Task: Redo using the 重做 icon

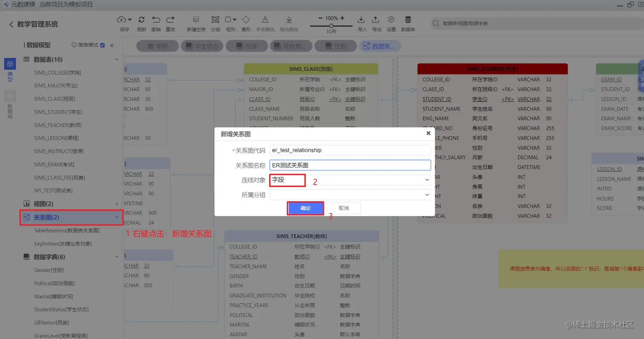Action: pyautogui.click(x=171, y=20)
